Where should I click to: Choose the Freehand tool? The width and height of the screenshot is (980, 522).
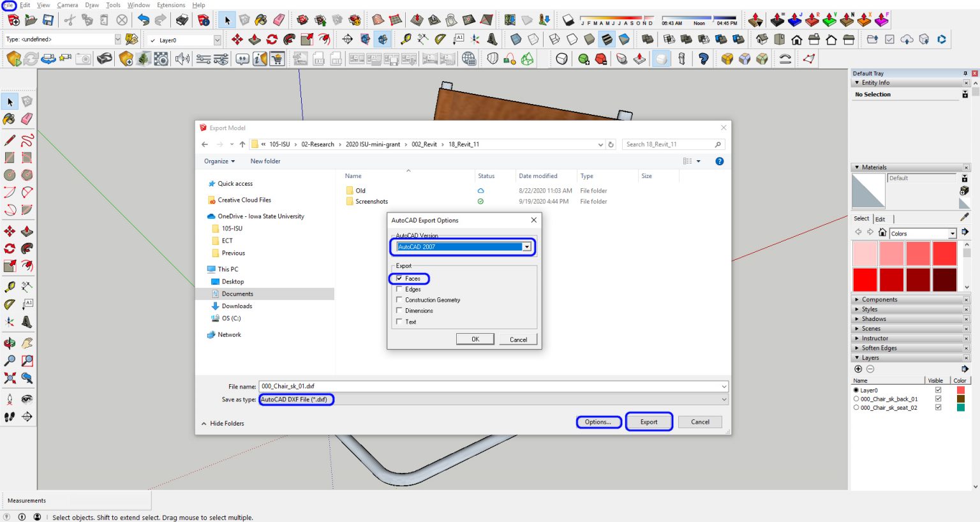click(x=27, y=140)
